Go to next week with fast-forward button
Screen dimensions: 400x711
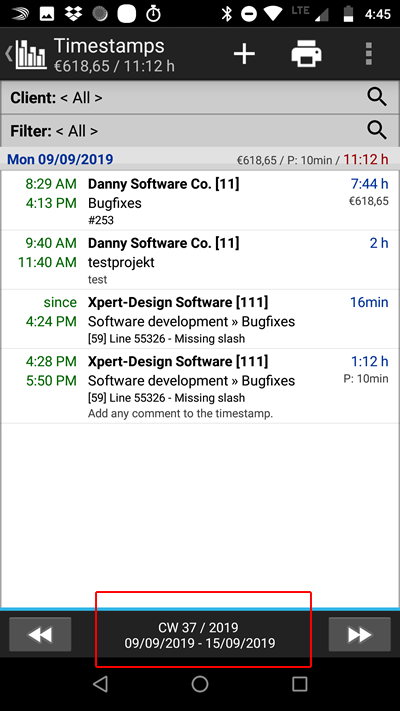pyautogui.click(x=360, y=634)
